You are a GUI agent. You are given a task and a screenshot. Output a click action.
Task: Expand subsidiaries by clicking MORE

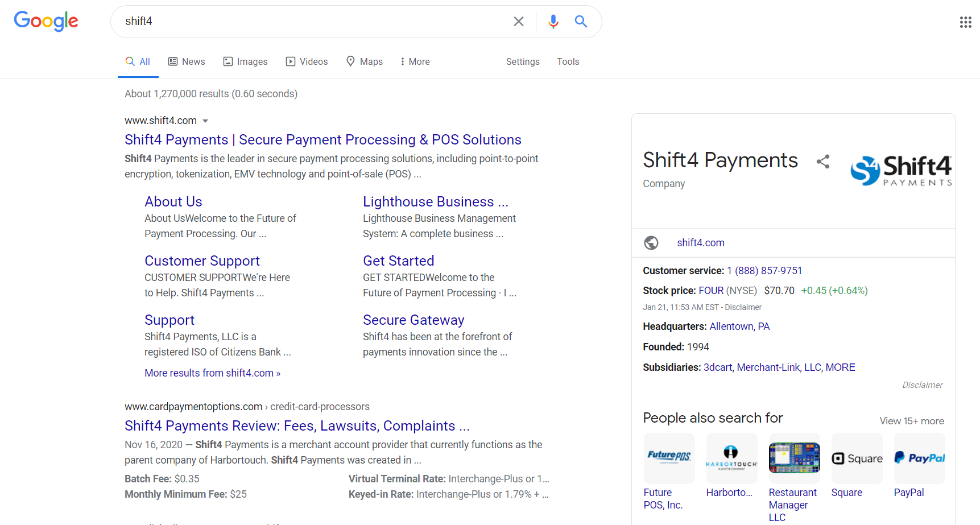pyautogui.click(x=841, y=367)
